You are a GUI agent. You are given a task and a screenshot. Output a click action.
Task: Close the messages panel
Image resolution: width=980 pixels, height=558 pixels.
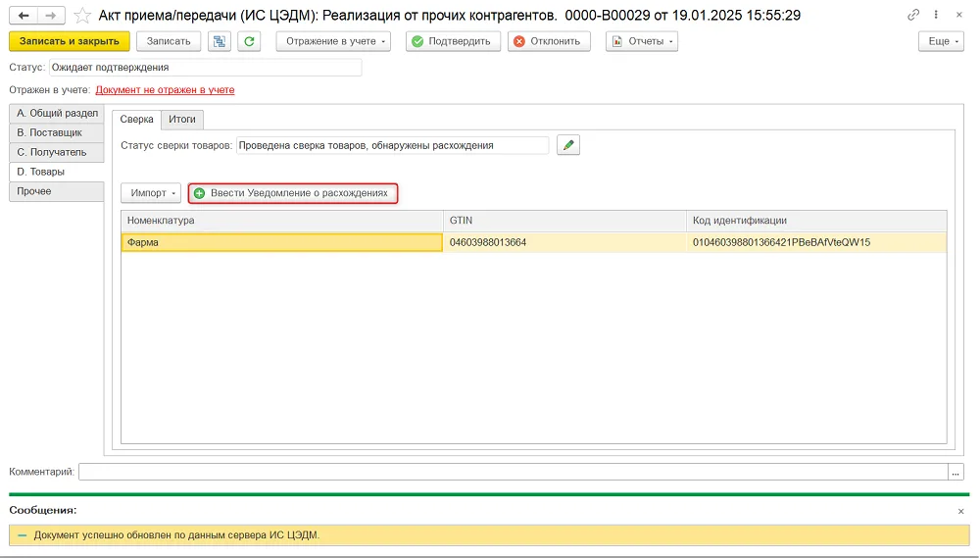(x=960, y=511)
